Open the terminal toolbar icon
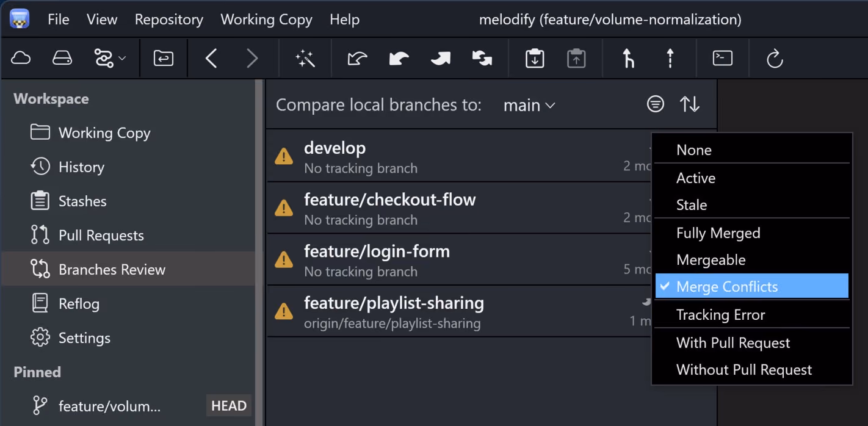 [723, 59]
